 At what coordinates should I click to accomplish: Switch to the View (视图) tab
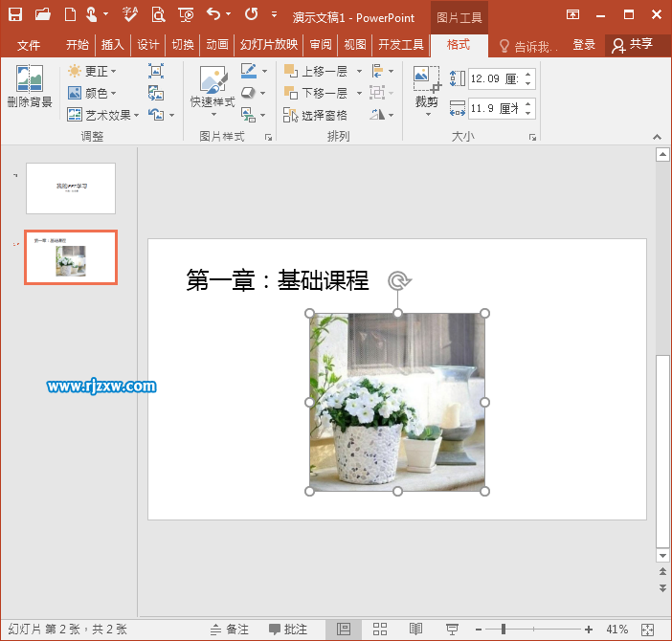355,45
